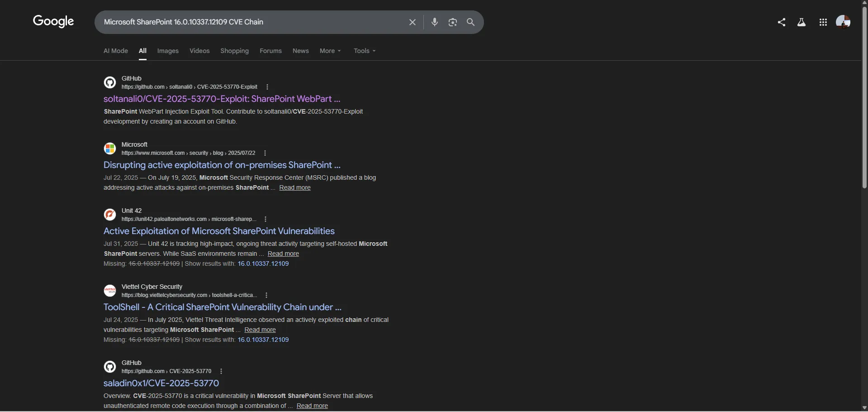Expand the More search categories dropdown
Viewport: 868px width, 412px height.
[330, 51]
